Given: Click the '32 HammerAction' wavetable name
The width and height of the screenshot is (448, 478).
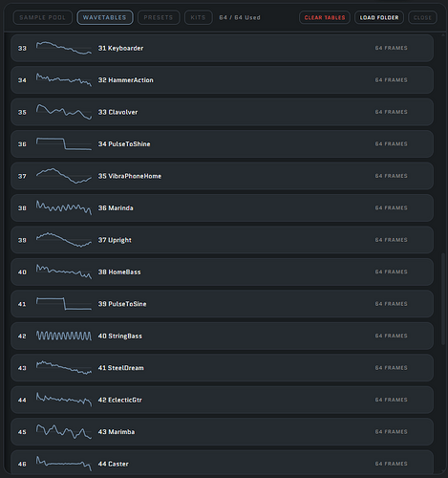Looking at the screenshot, I should (126, 80).
